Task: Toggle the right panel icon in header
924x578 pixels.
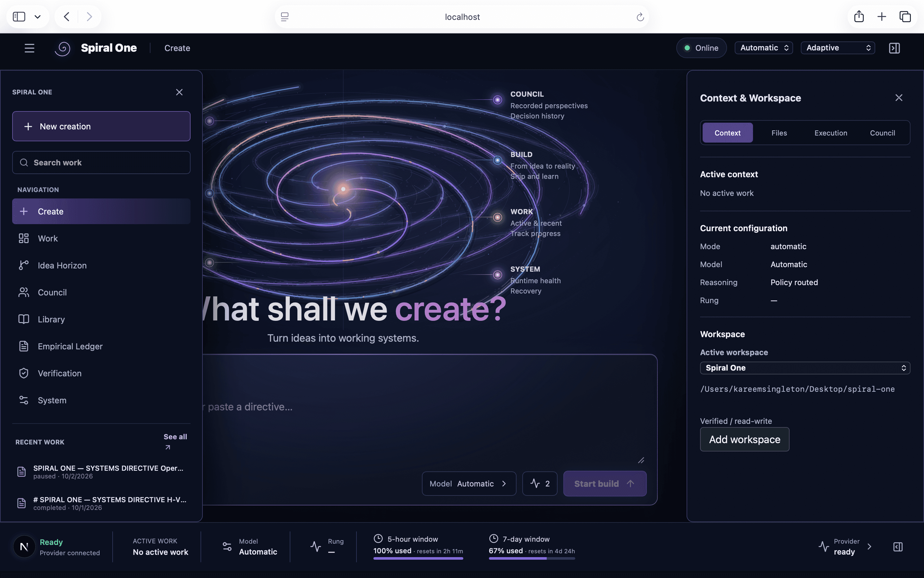Action: tap(894, 48)
